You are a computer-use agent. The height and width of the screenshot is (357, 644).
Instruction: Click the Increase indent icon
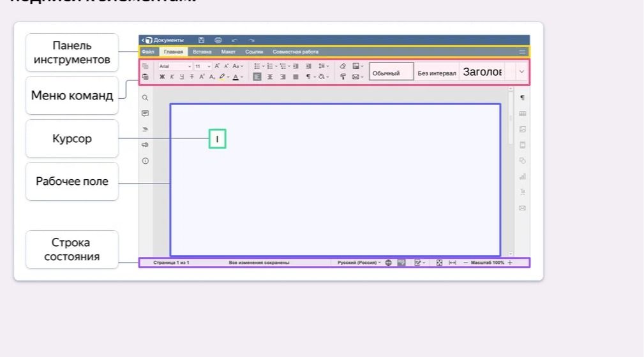pos(308,66)
